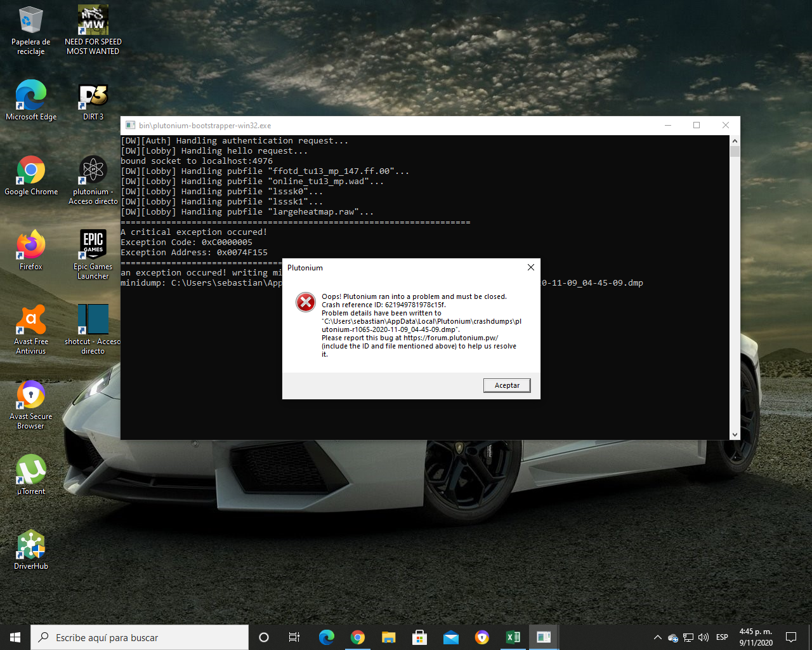Select Firefox desktop icon
Viewport: 812px width, 650px height.
pos(30,250)
